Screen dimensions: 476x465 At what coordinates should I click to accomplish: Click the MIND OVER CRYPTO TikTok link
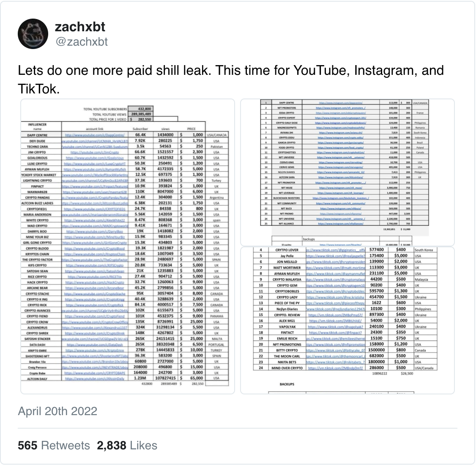tap(336, 368)
